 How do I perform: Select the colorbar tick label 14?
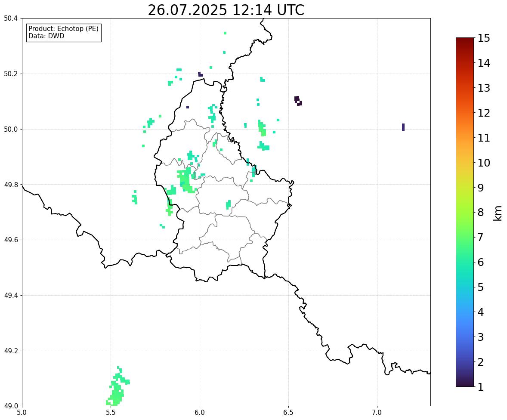tap(484, 63)
